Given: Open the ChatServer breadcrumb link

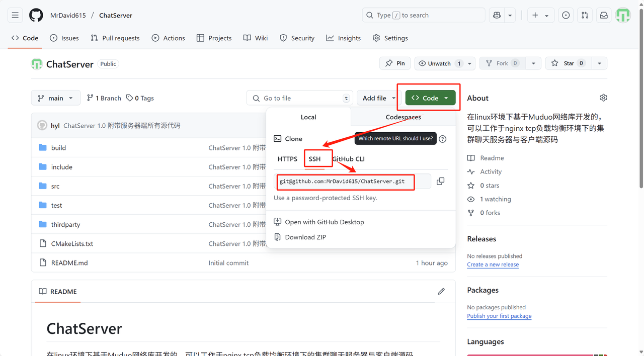Looking at the screenshot, I should point(116,15).
